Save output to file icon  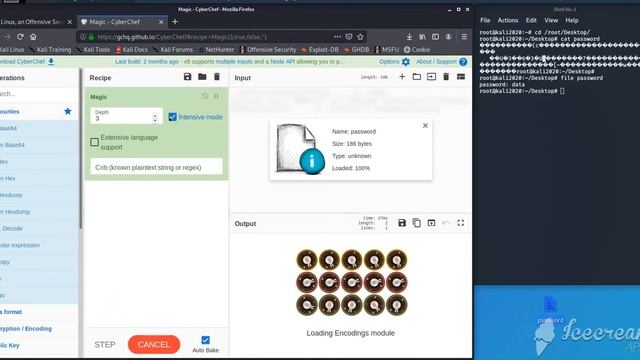402,223
